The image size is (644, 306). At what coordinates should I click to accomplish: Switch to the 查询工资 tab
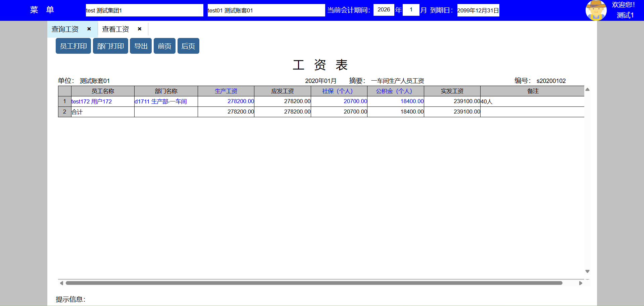tap(65, 29)
